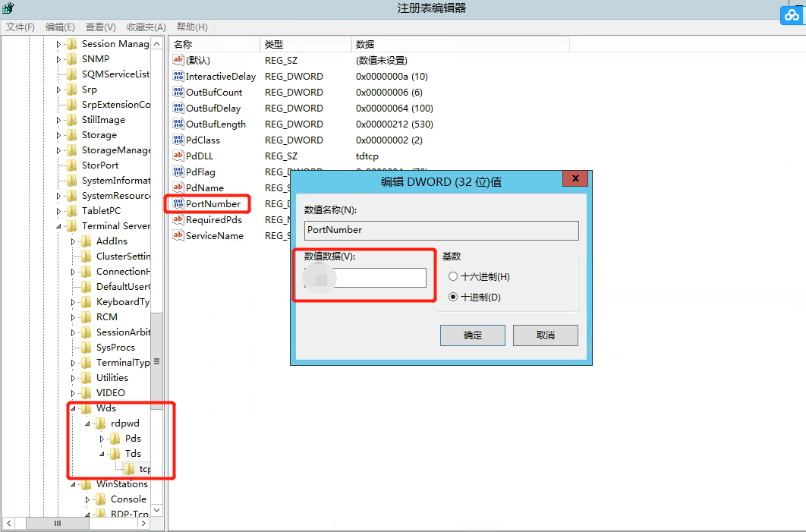
Task: Open the 文件(F) menu
Action: [x=20, y=27]
